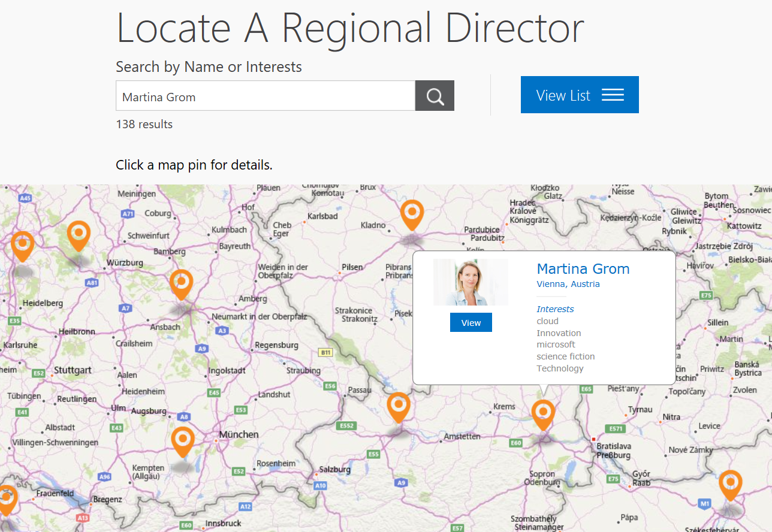
Task: Click the magnifying glass search button
Action: coord(435,96)
